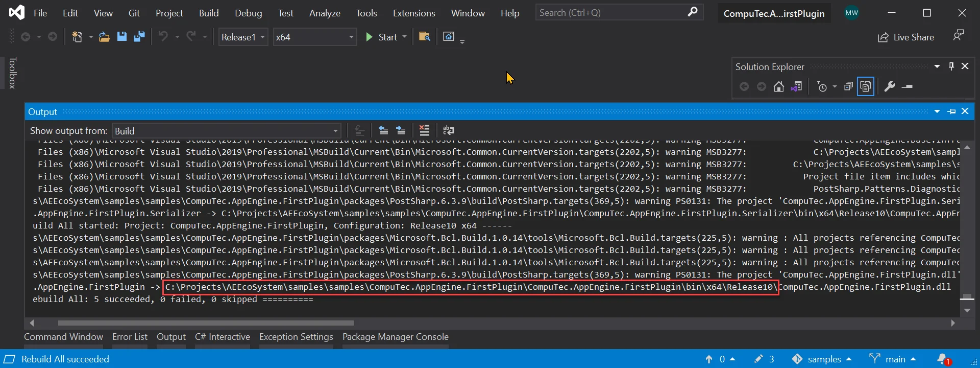Click the Find in Files icon
This screenshot has height=368, width=980.
(x=424, y=37)
